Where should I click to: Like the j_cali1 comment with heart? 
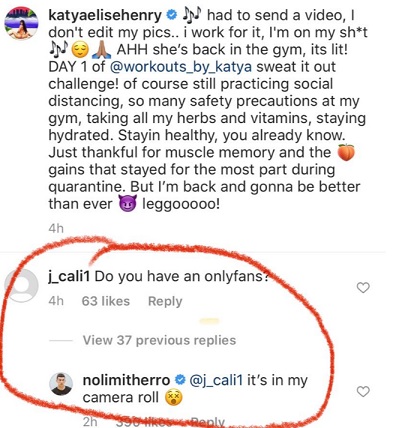pos(363,287)
